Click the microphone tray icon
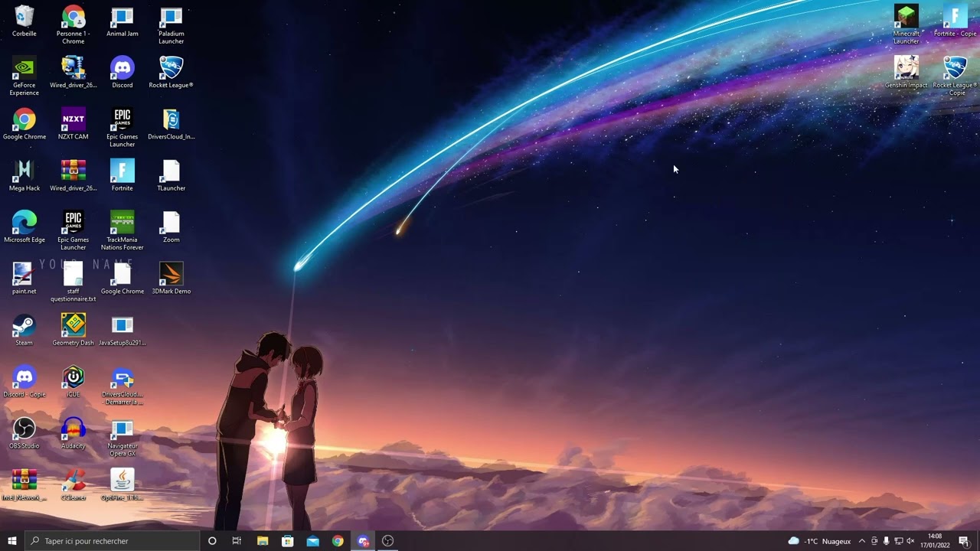980x551 pixels. tap(887, 541)
